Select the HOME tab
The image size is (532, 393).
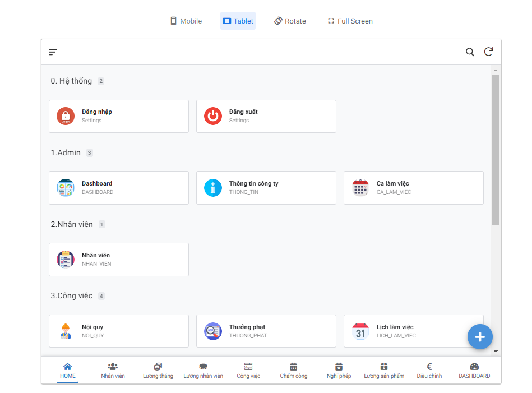[67, 370]
